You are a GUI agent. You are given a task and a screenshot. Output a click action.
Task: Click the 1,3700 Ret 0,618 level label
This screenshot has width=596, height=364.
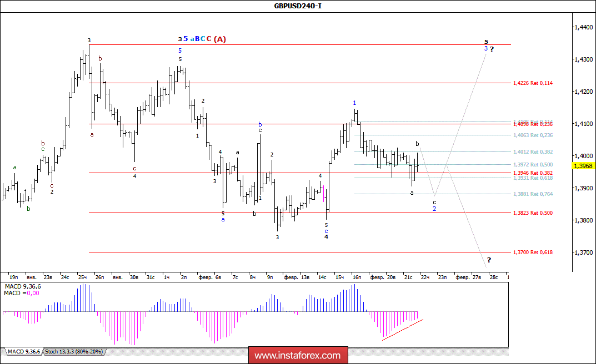[533, 252]
